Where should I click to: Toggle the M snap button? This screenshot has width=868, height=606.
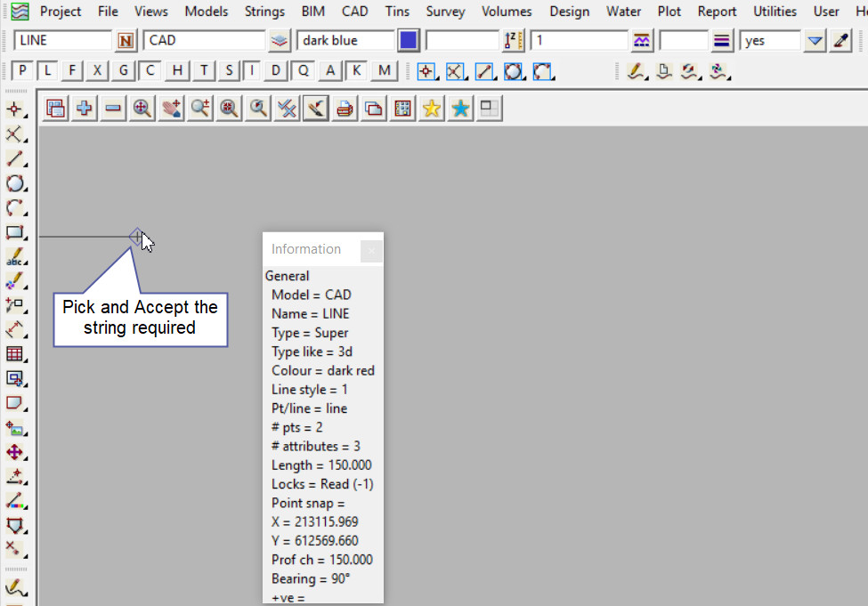pos(384,71)
